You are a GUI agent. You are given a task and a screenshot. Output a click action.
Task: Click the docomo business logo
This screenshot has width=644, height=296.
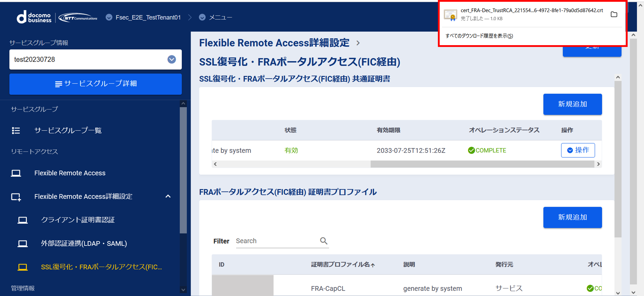[34, 17]
